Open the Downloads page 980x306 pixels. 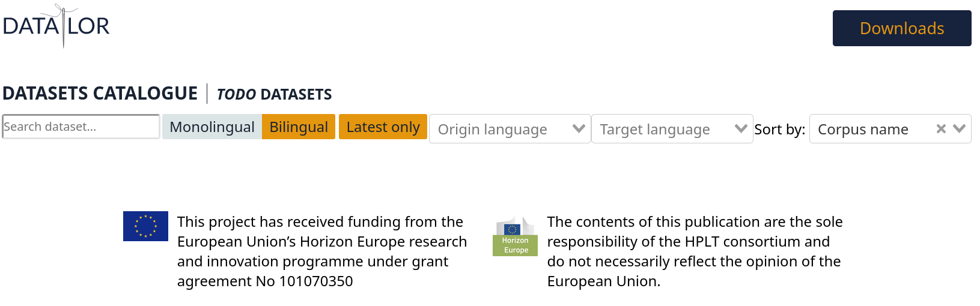(x=901, y=28)
